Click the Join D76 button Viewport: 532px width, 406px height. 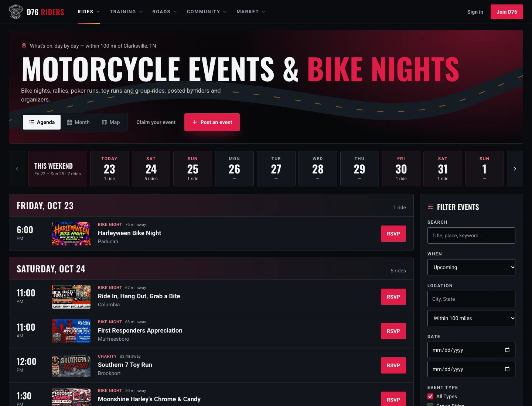click(x=507, y=12)
